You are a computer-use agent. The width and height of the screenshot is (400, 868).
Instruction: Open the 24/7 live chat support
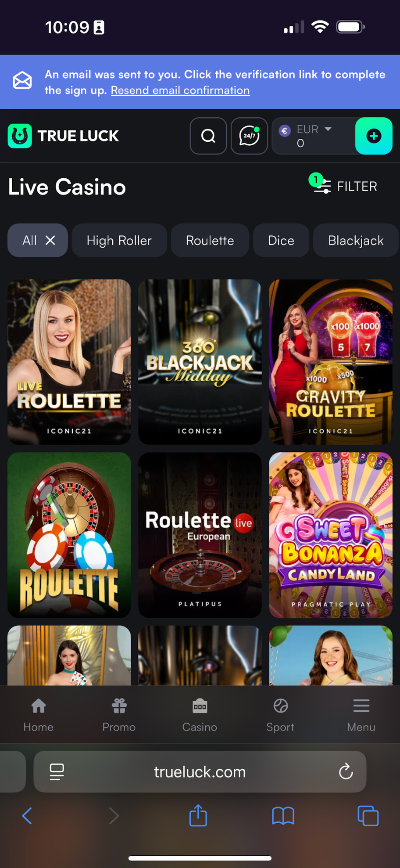[249, 136]
